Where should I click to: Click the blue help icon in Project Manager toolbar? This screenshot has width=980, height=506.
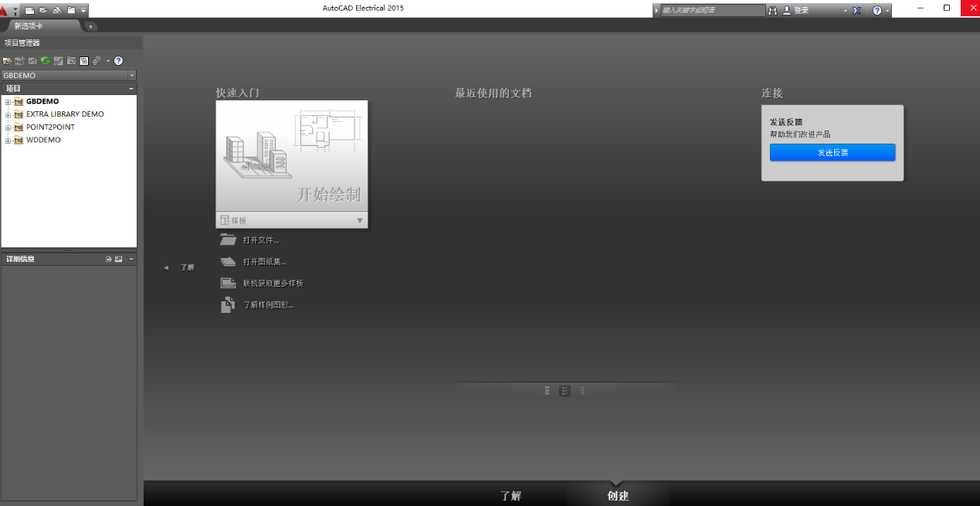pyautogui.click(x=118, y=61)
